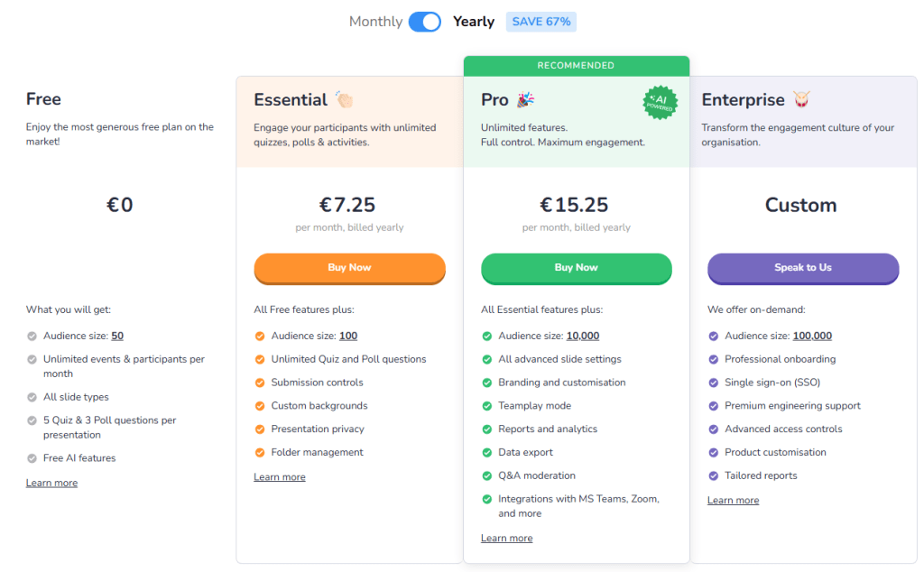This screenshot has width=924, height=572.
Task: Click the Free plan audience size 50
Action: tap(117, 336)
